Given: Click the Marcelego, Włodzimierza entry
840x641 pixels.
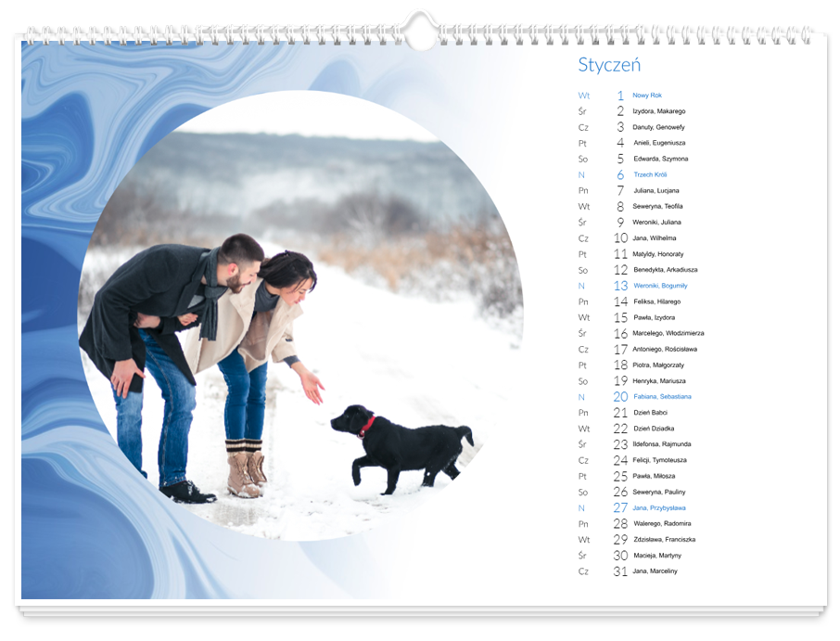Looking at the screenshot, I should 668,333.
